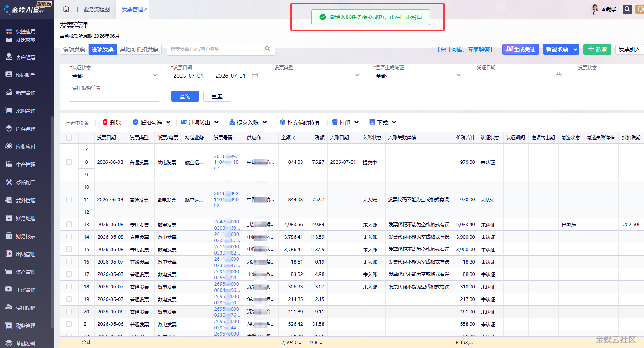The image size is (644, 348).
Task: Check the row 16 invoice checkbox
Action: [69, 262]
